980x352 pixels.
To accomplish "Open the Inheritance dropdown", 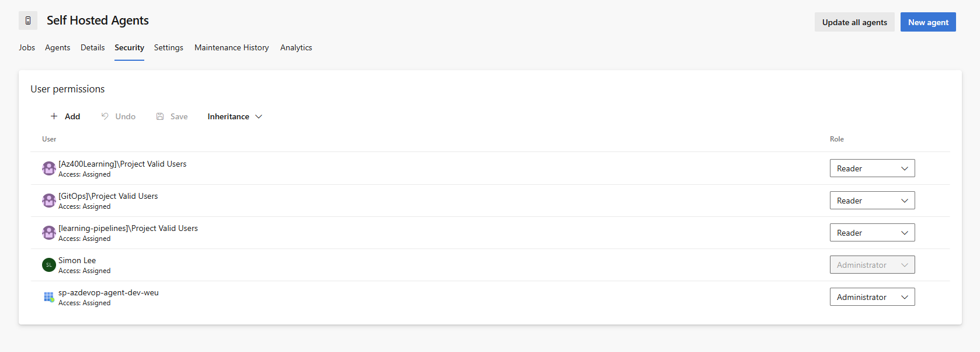I will pos(235,116).
